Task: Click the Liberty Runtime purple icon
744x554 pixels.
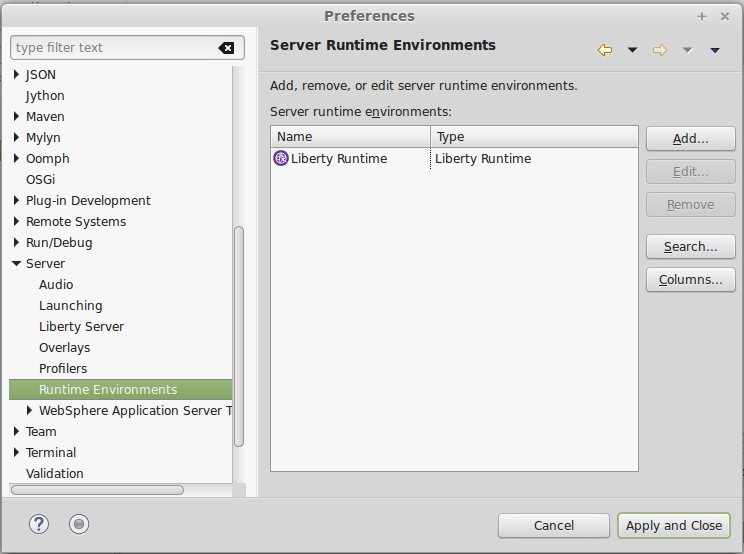Action: pos(281,158)
